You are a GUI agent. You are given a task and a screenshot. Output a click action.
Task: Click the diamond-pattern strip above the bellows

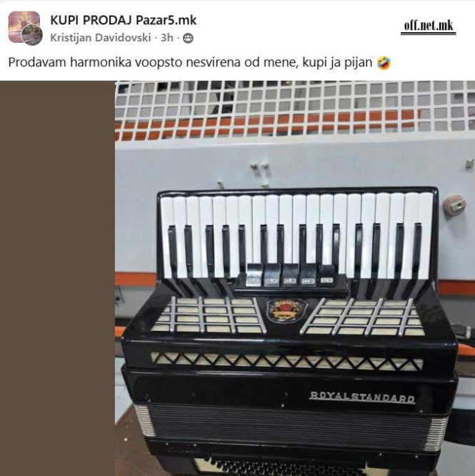pos(286,361)
